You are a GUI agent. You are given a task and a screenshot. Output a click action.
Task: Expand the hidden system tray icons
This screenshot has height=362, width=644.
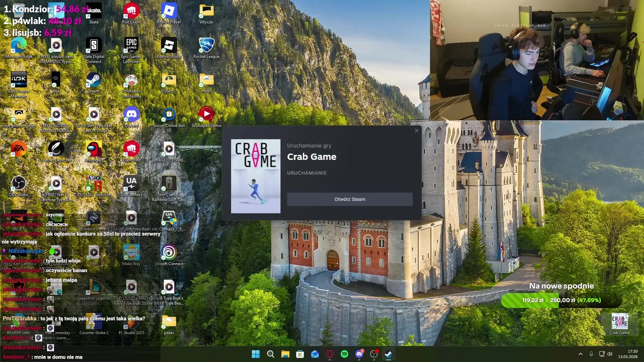click(580, 354)
